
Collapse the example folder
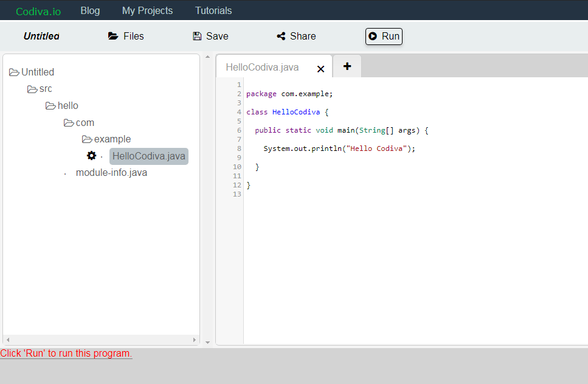point(87,139)
